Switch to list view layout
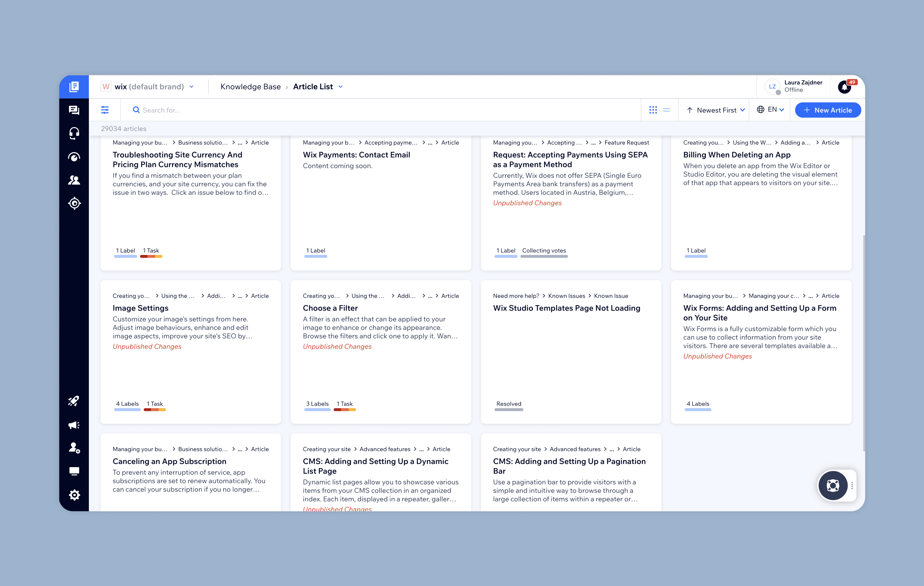This screenshot has height=586, width=924. pos(667,110)
